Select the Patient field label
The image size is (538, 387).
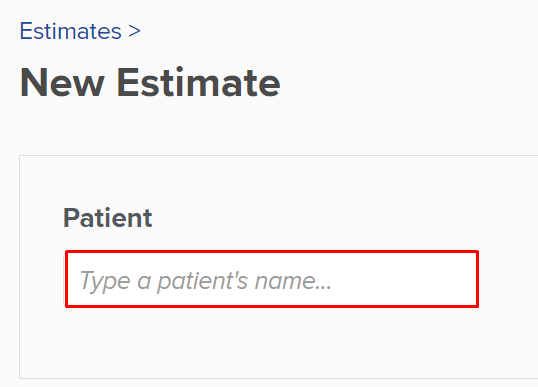tap(107, 218)
